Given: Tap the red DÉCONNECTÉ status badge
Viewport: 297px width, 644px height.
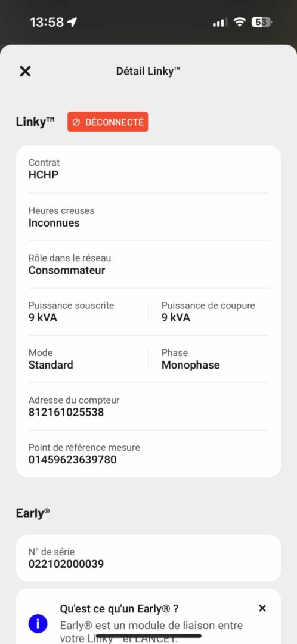Looking at the screenshot, I should click(107, 122).
